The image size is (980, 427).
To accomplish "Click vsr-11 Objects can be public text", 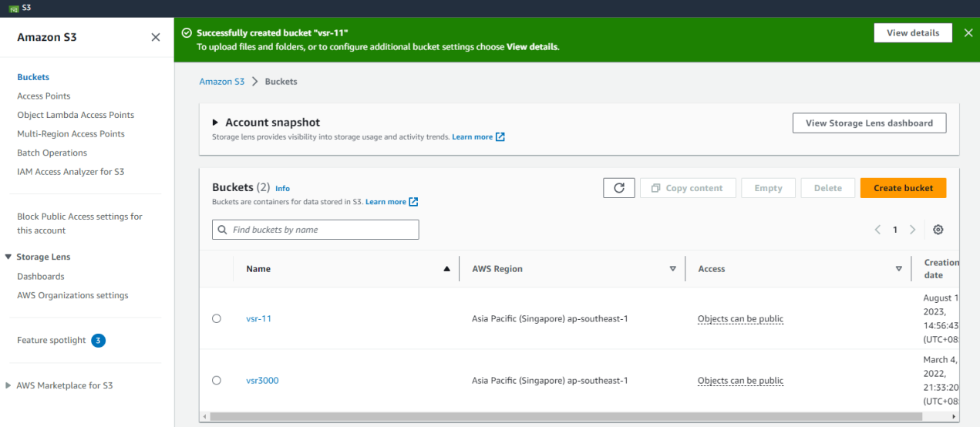I will [740, 318].
